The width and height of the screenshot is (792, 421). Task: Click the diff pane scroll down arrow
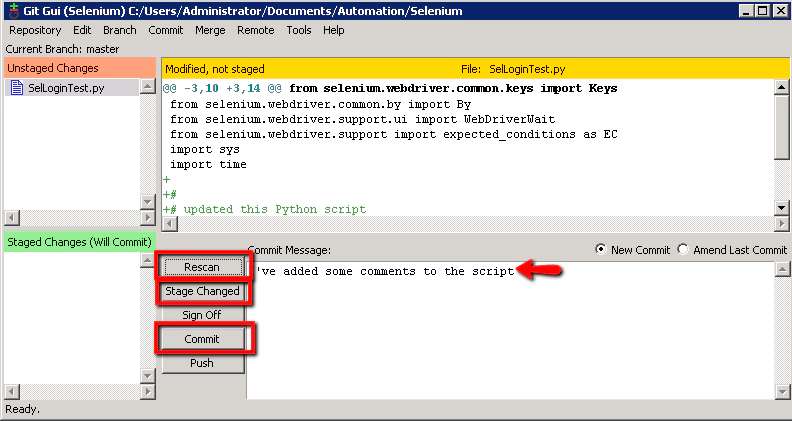781,207
